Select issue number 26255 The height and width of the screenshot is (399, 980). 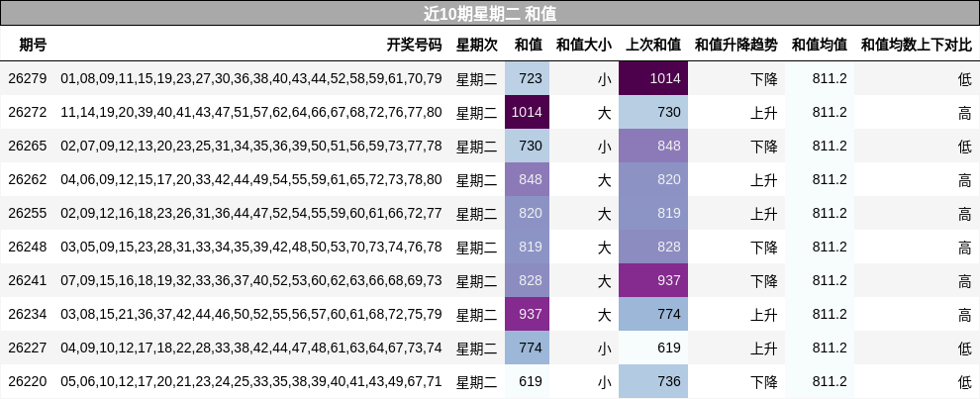(x=28, y=213)
